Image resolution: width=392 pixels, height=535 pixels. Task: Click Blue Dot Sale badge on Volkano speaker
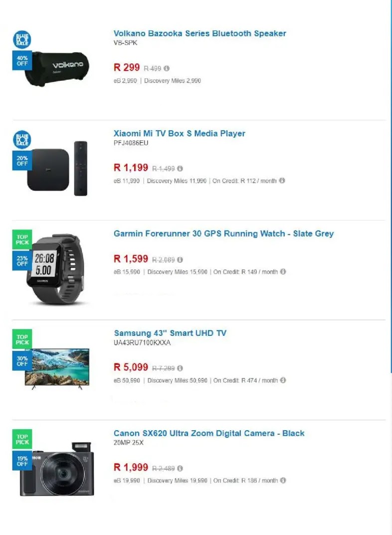pyautogui.click(x=22, y=39)
